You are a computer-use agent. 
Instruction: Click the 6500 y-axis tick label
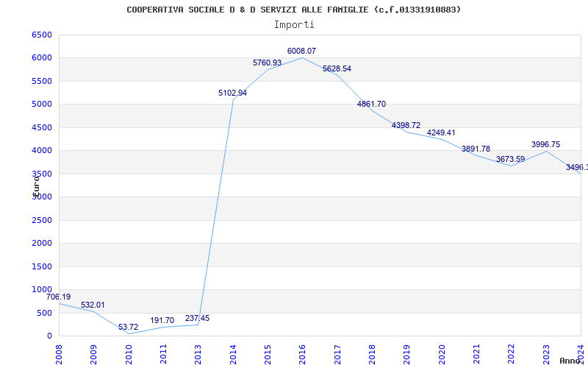[42, 35]
